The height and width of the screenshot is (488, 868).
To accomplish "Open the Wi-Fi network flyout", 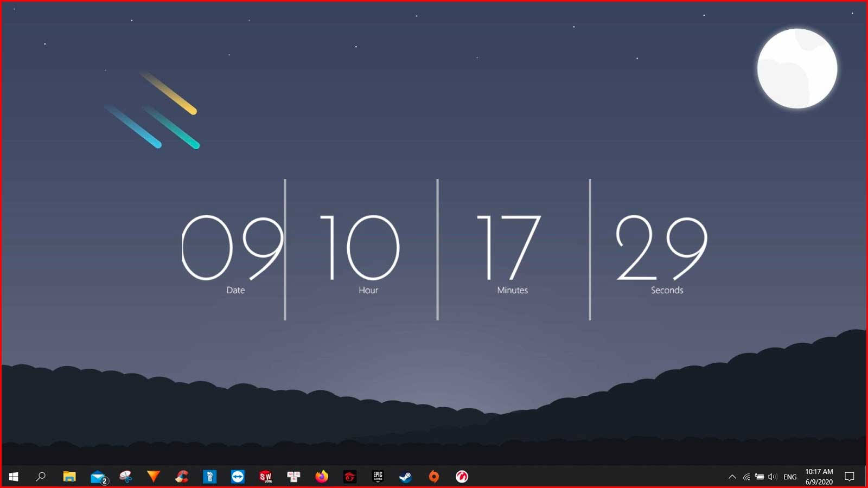I will tap(746, 477).
